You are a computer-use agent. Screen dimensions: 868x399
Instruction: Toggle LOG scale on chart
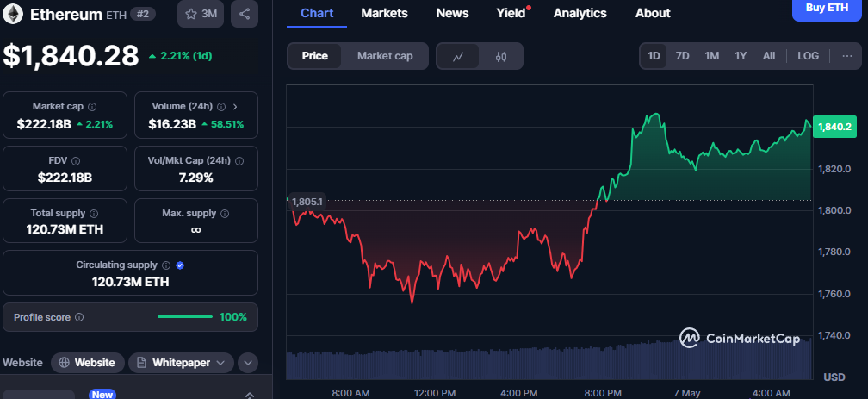(808, 56)
